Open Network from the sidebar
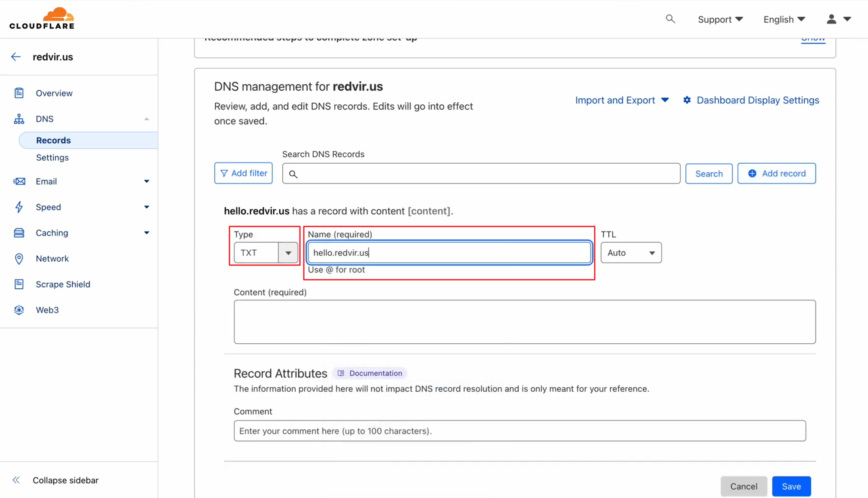Viewport: 868px width, 498px height. [x=52, y=259]
